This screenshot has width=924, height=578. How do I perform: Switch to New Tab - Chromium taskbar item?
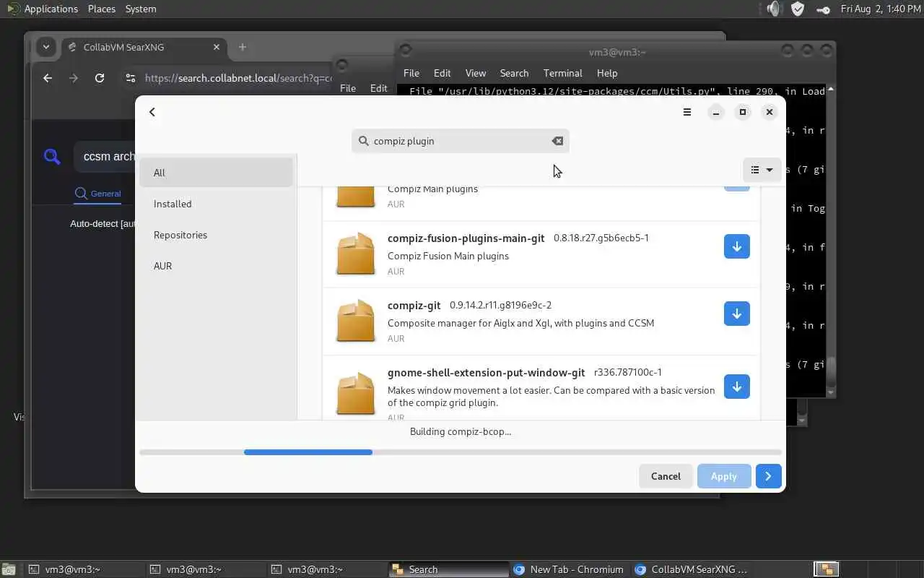pos(569,569)
